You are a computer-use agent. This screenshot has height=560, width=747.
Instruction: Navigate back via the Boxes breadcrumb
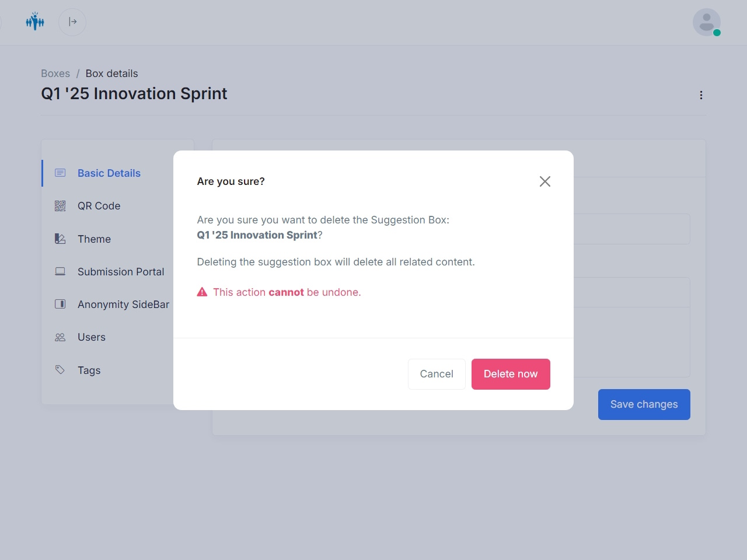(x=55, y=73)
